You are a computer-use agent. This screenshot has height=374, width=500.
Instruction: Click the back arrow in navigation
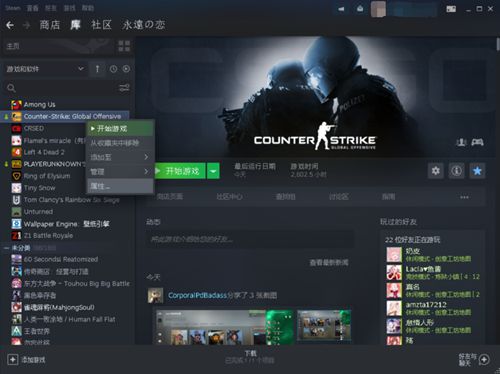pyautogui.click(x=10, y=25)
